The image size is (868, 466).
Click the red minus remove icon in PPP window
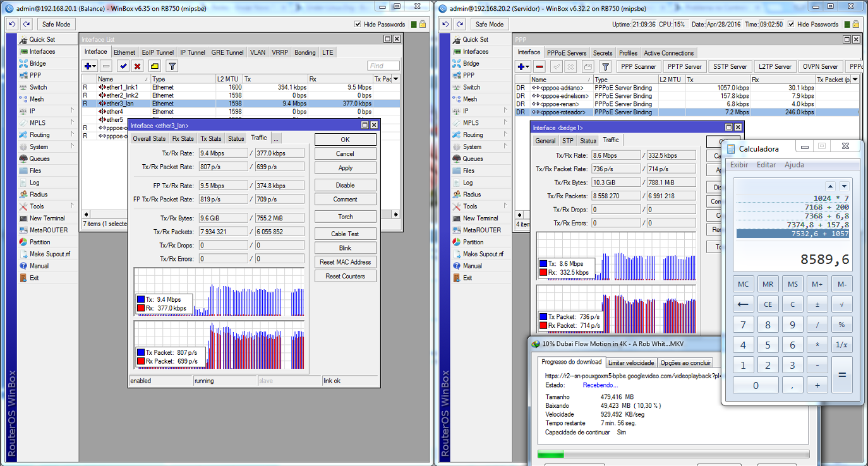point(539,67)
